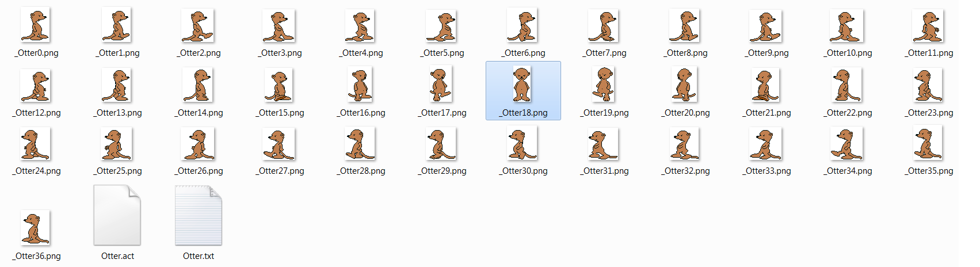Viewport: 980px width, 267px height.
Task: Click the "_Otter12.png" filename text
Action: 36,113
